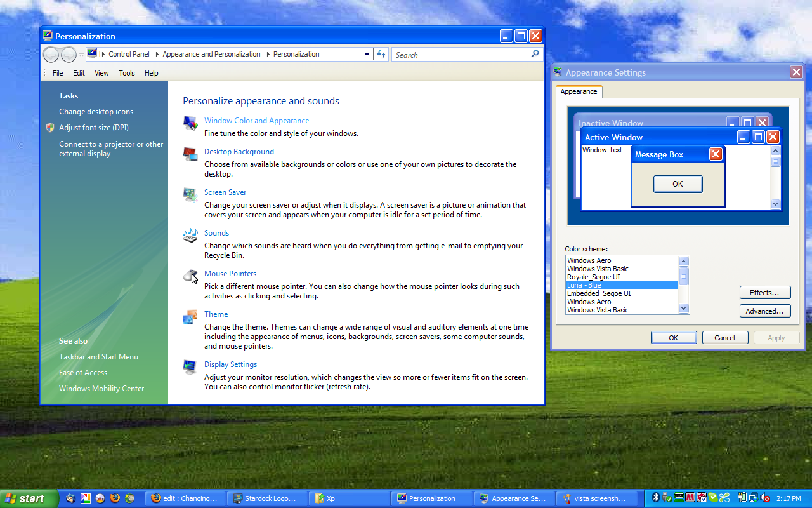This screenshot has height=508, width=812.
Task: Launch Firefox from quick launch
Action: pos(115,498)
